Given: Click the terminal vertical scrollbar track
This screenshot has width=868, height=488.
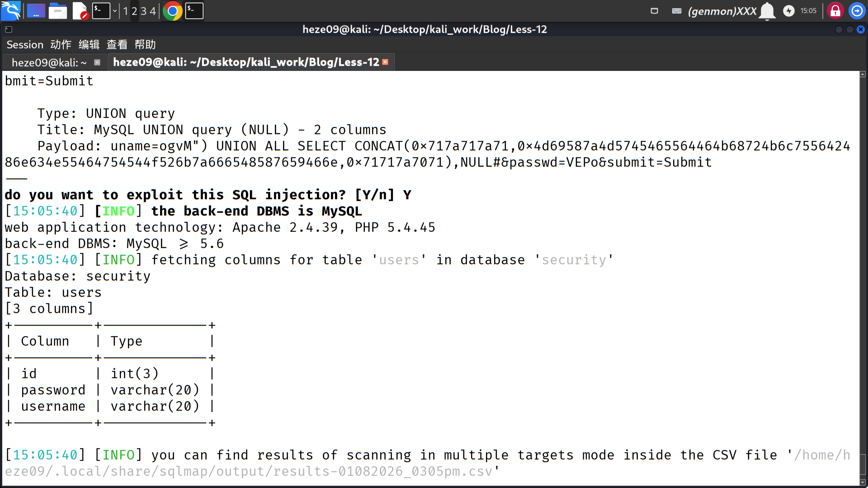Looking at the screenshot, I should click(863, 271).
